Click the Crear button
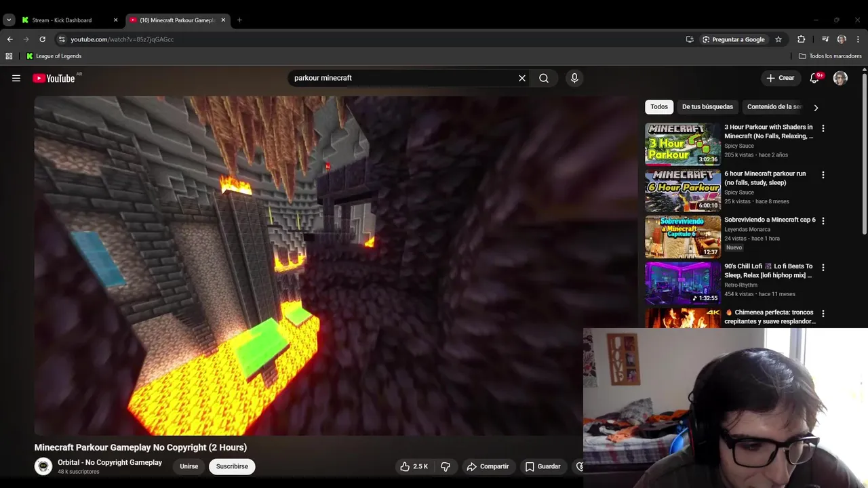This screenshot has height=488, width=868. click(781, 78)
